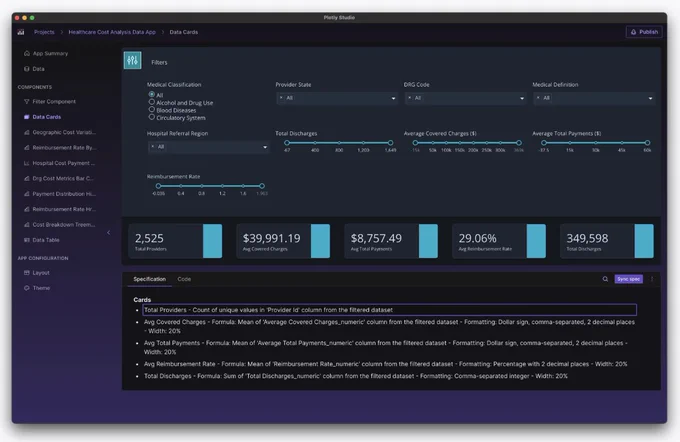This screenshot has height=442, width=680.
Task: Click the Total Discharges slider left handle
Action: point(287,143)
